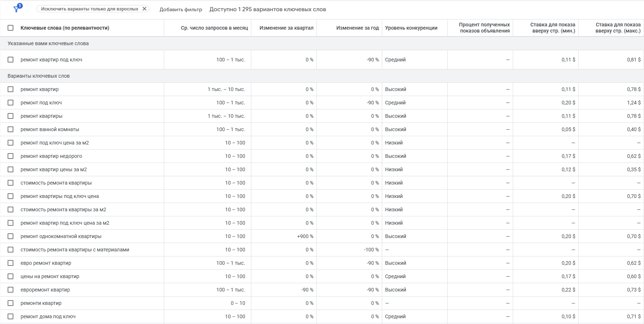Screen dimensions: 644x324
Task: Select checkbox for ремонт ванной комнаты
Action: pos(10,129)
